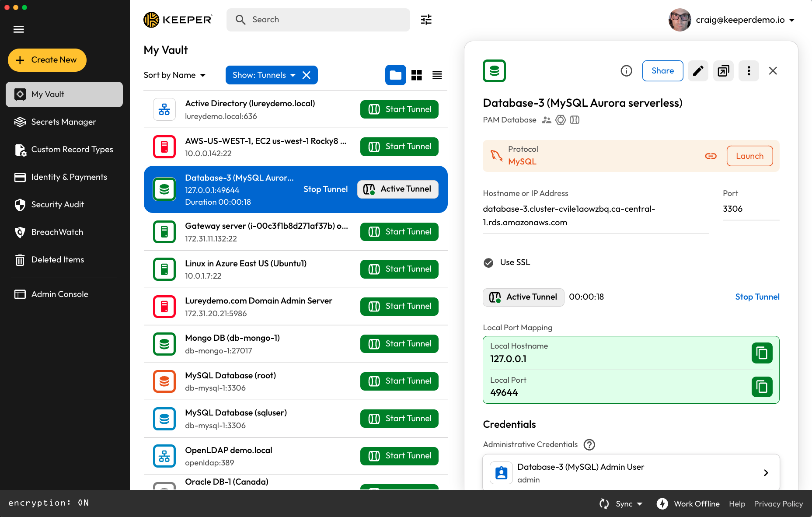Click the hamburger menu icon in sidebar
Viewport: 812px width, 517px height.
pos(18,29)
